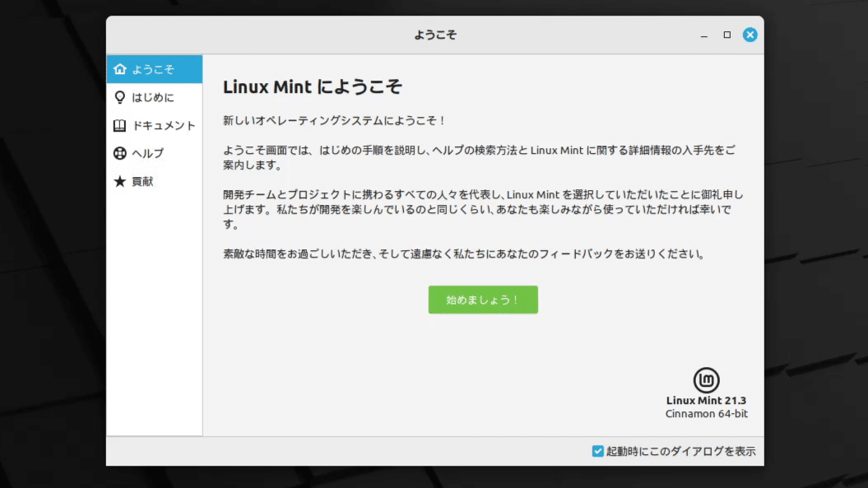Click the 起動時にこのダイアログを表示 label
The image size is (868, 488).
[681, 451]
